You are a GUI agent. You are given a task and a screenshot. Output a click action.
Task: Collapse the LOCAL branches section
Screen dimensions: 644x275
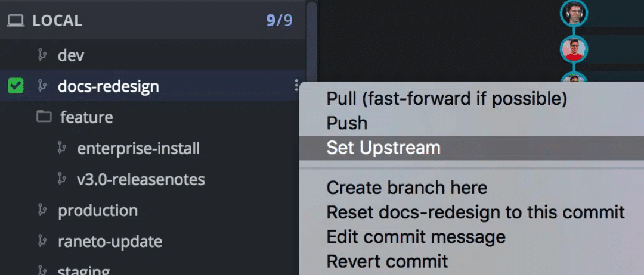point(57,21)
